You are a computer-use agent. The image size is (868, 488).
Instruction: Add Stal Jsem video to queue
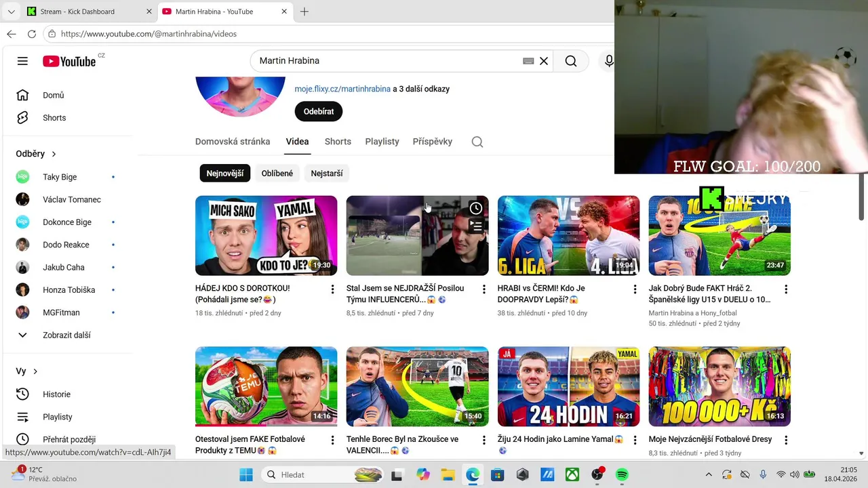tap(476, 226)
